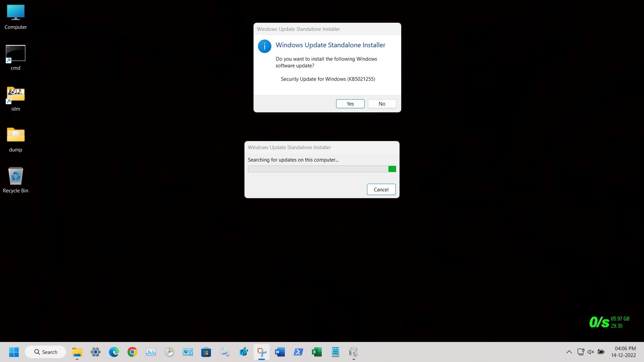644x362 pixels.
Task: Click the update search progress bar
Action: click(x=322, y=169)
